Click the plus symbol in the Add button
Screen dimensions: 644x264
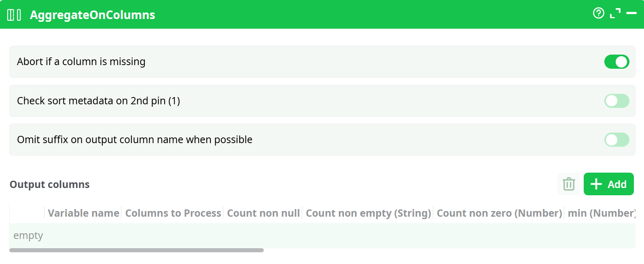(595, 184)
